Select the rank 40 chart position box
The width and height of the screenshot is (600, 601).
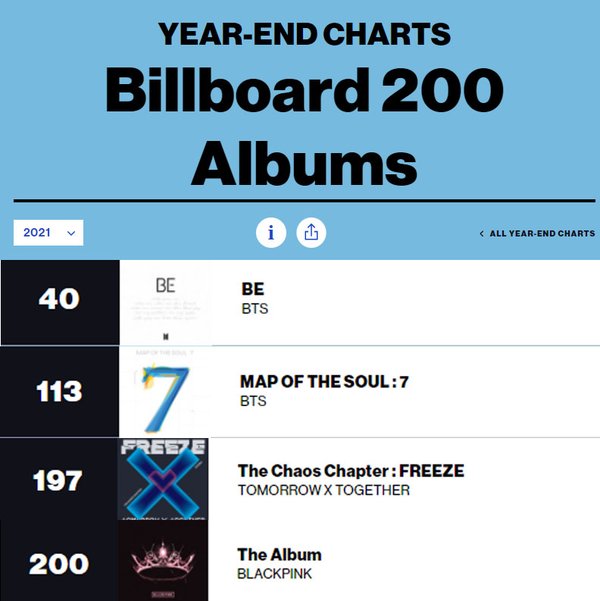coord(60,302)
